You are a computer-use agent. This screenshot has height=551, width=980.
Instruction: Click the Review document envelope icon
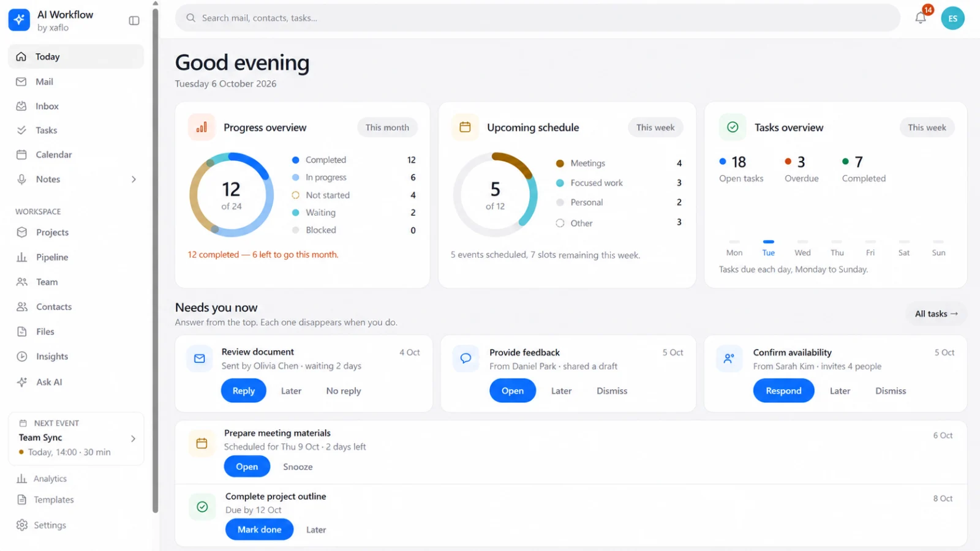point(200,359)
